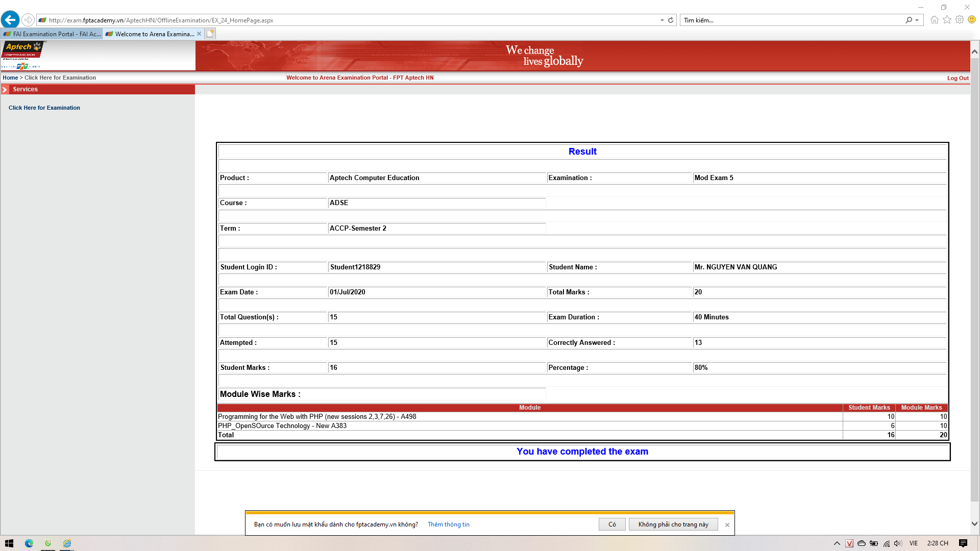Image resolution: width=980 pixels, height=551 pixels.
Task: Click the 01/Jul/2020 exam date
Action: pos(348,292)
